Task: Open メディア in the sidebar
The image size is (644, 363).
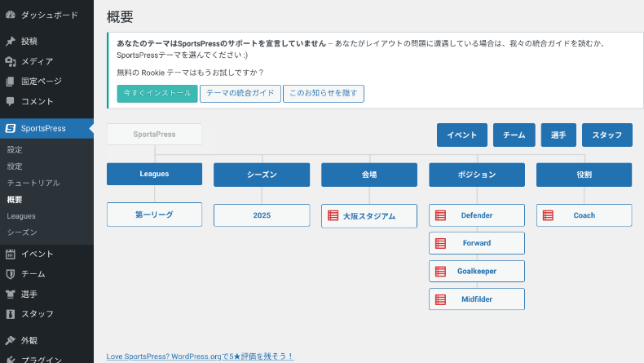Action: point(46,61)
